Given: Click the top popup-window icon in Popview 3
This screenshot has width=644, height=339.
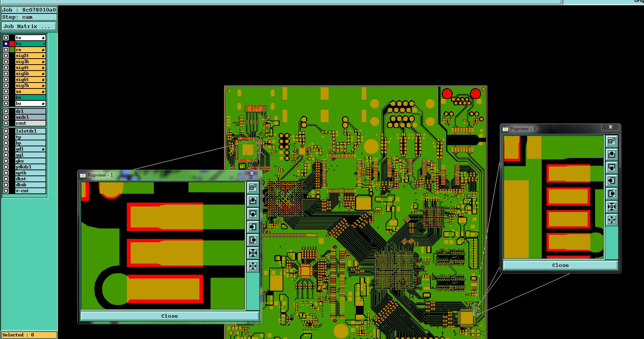Looking at the screenshot, I should tap(612, 141).
